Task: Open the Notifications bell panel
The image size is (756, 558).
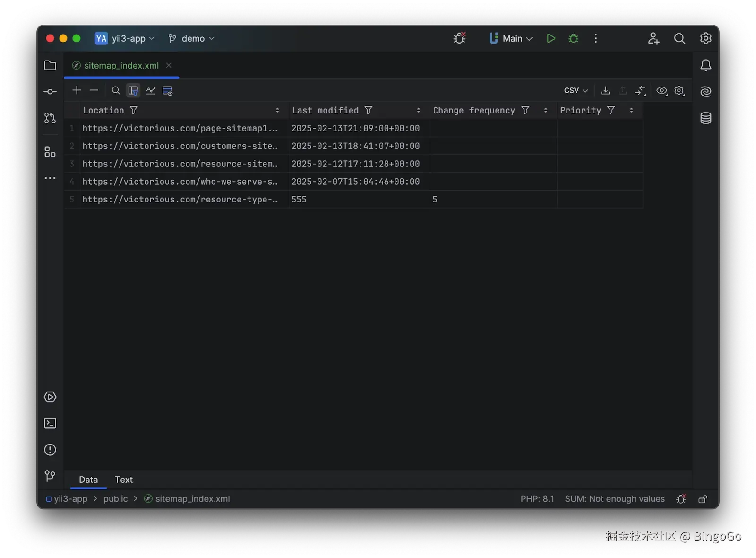Action: tap(705, 65)
